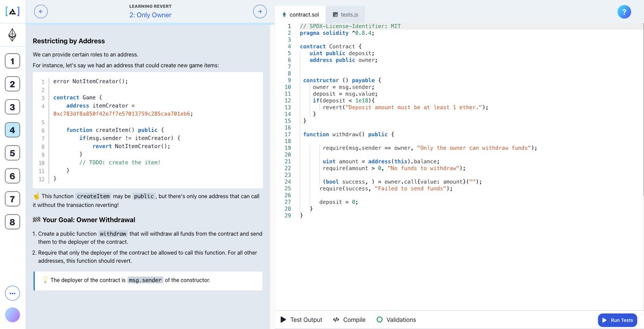Click the green circle Validations icon
Viewport: 644px width, 329px height.
379,320
